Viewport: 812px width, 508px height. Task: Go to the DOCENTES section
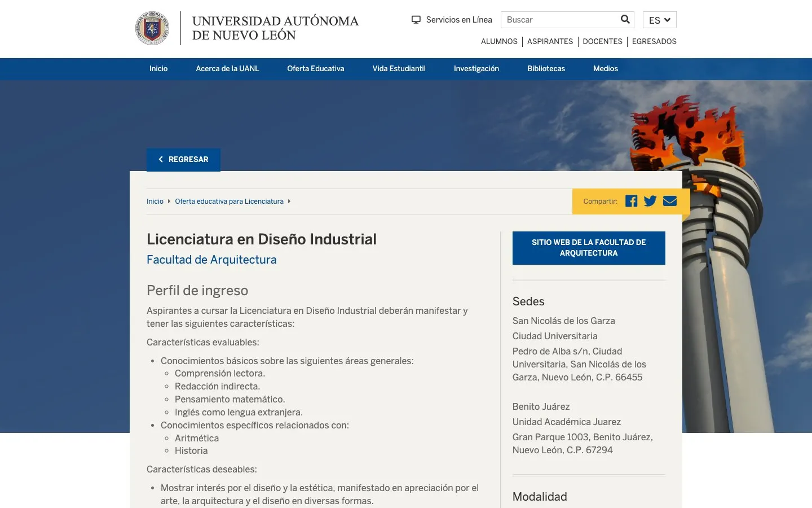coord(602,41)
